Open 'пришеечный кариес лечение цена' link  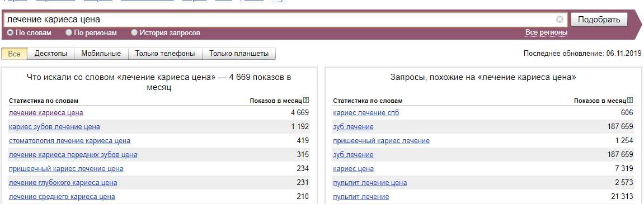pyautogui.click(x=66, y=169)
